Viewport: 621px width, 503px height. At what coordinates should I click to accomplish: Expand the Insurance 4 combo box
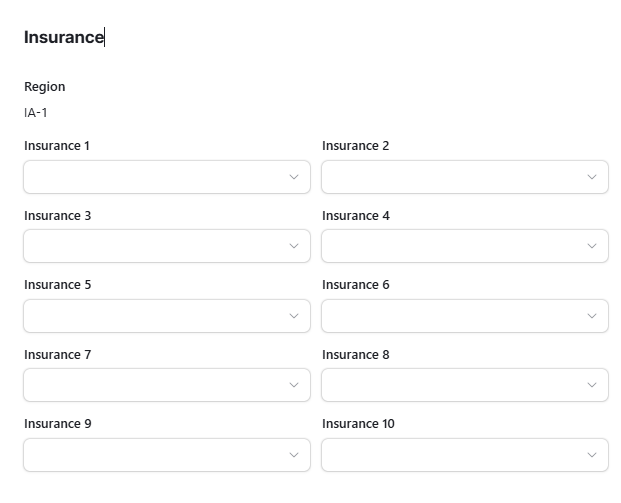pos(465,246)
